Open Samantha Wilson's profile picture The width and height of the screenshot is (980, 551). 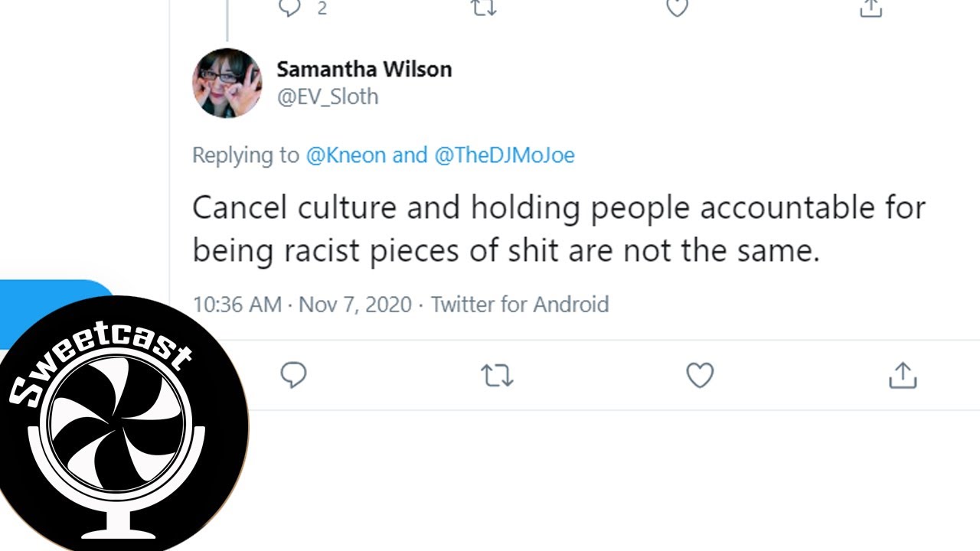click(227, 83)
